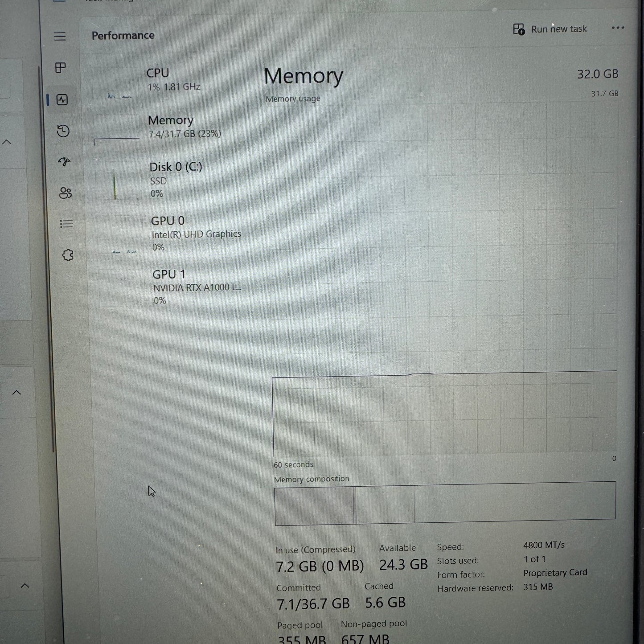This screenshot has height=644, width=644.
Task: Click the Run new task icon
Action: pyautogui.click(x=519, y=29)
